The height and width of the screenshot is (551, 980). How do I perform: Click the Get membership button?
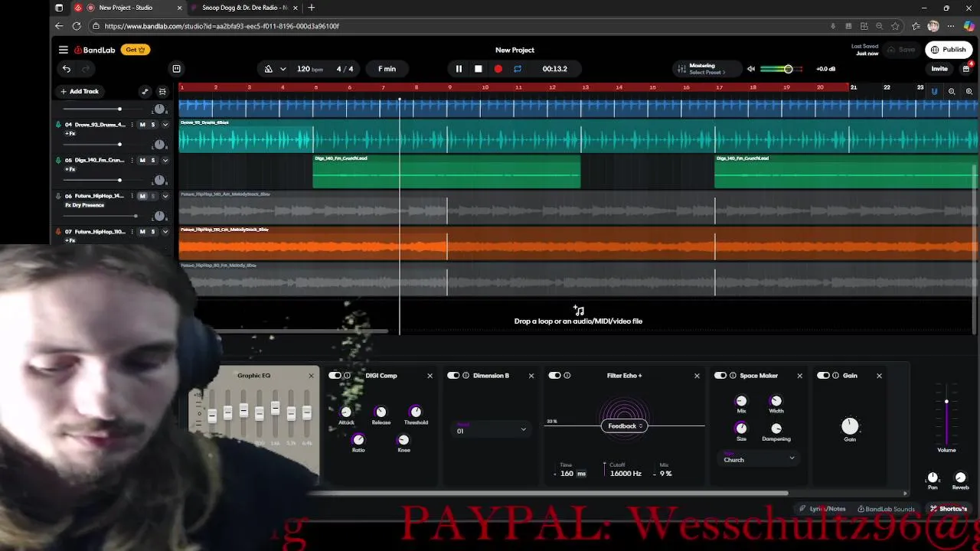tap(135, 50)
